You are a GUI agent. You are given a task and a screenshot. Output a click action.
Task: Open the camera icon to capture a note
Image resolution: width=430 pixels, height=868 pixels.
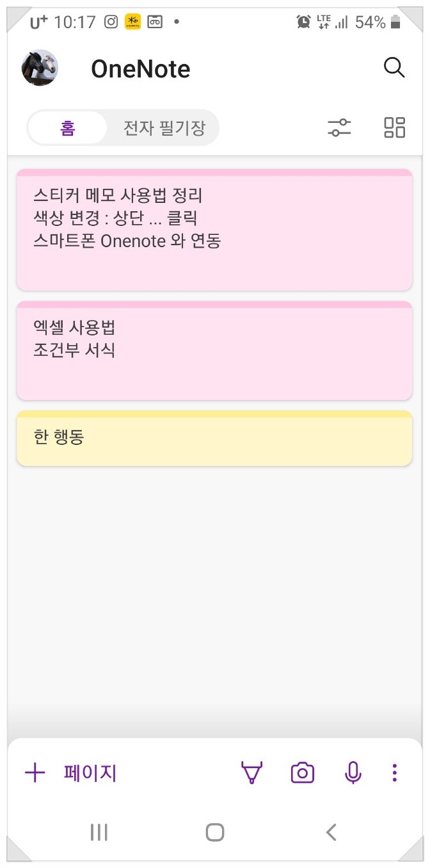click(x=303, y=773)
